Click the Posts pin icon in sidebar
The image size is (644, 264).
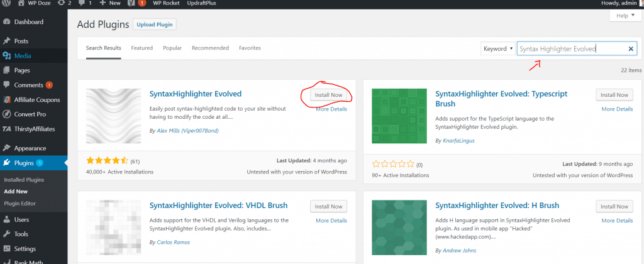[x=6, y=41]
